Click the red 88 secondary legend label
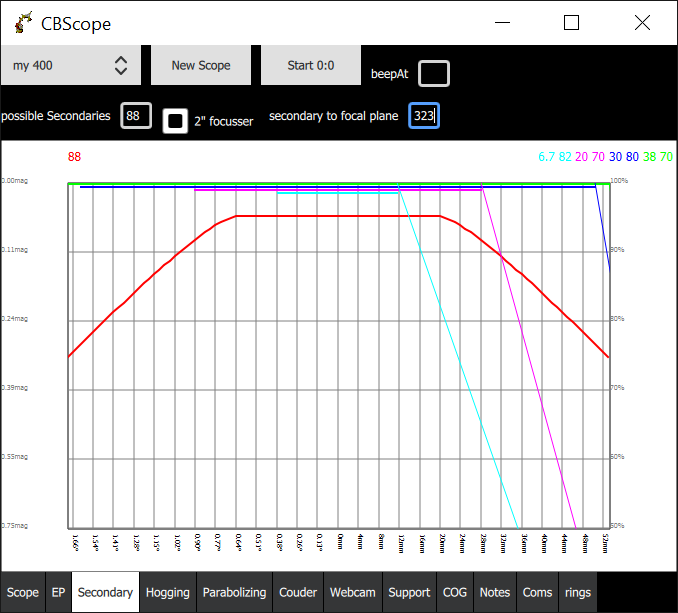Image resolution: width=678 pixels, height=613 pixels. tap(74, 156)
